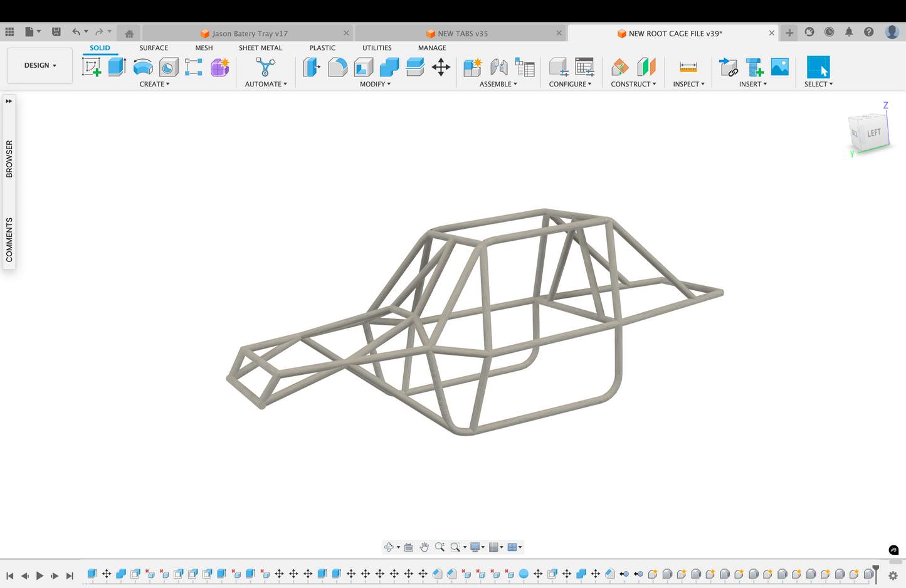This screenshot has height=588, width=906.
Task: Open the DESIGN workspace dropdown
Action: click(x=40, y=65)
